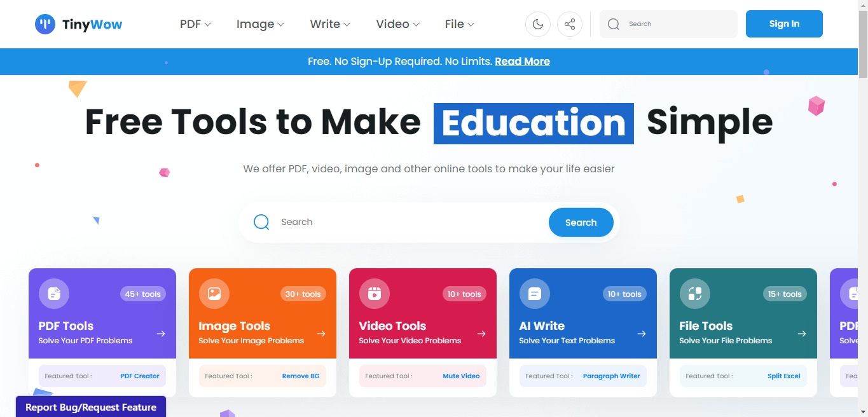The image size is (868, 417).
Task: Click the arrow on Video Tools card
Action: tap(481, 334)
